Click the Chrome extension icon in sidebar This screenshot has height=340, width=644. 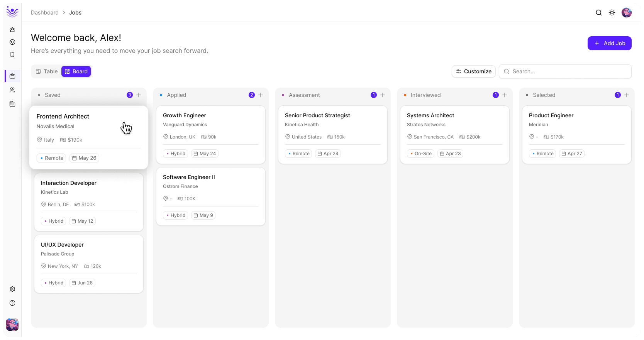coord(12,42)
